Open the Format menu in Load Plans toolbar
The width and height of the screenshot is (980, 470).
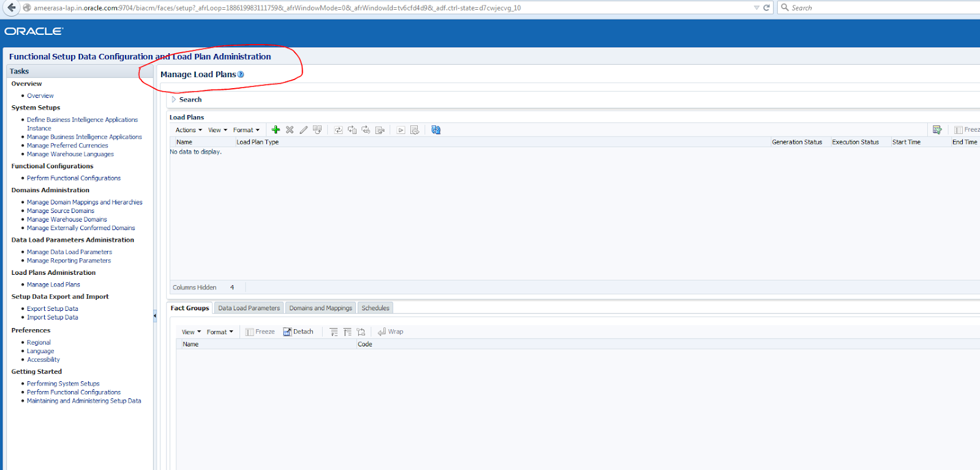point(246,130)
